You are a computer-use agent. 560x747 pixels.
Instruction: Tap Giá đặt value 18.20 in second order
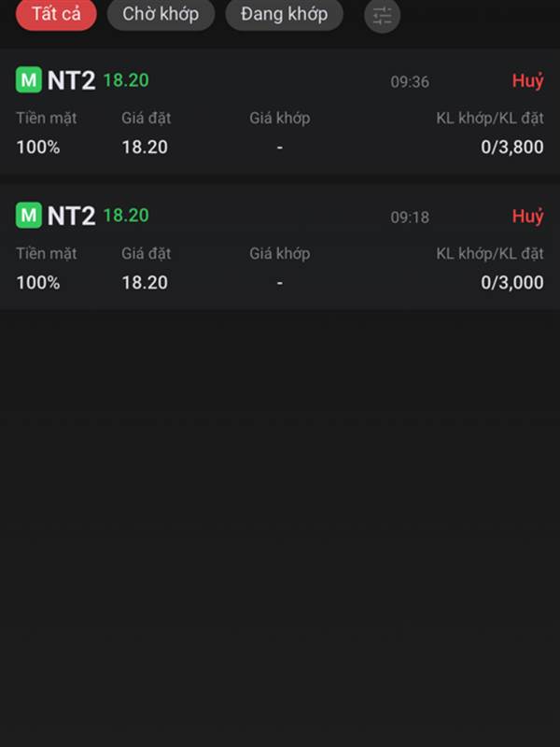pos(145,283)
